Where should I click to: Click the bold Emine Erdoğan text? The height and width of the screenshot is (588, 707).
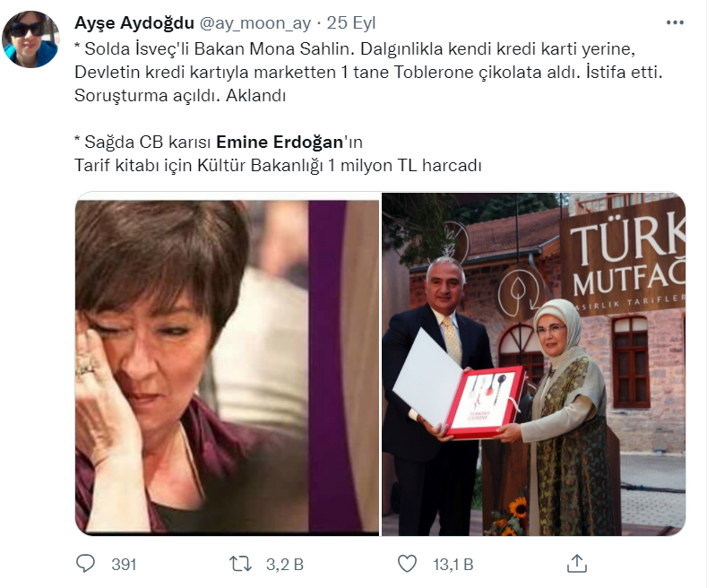click(x=280, y=142)
